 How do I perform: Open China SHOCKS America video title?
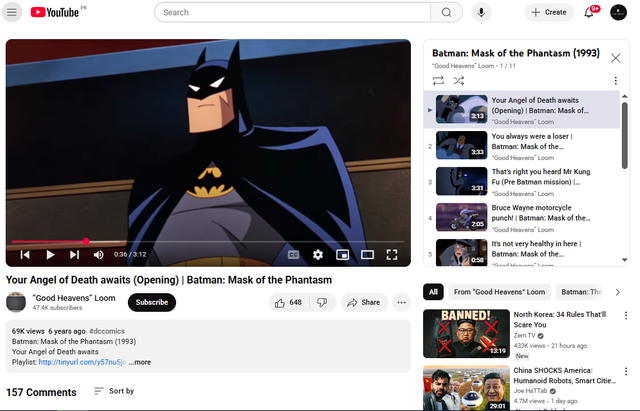coord(564,375)
